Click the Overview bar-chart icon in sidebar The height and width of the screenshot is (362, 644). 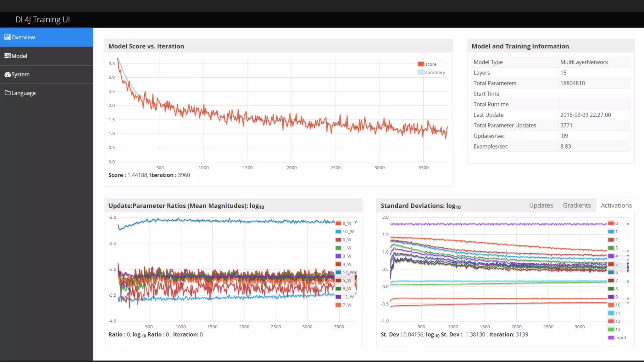tap(7, 37)
